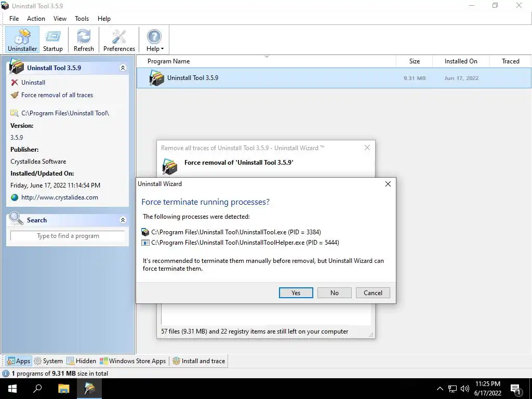The height and width of the screenshot is (399, 532).
Task: Sort by the Traced column header
Action: tap(510, 61)
